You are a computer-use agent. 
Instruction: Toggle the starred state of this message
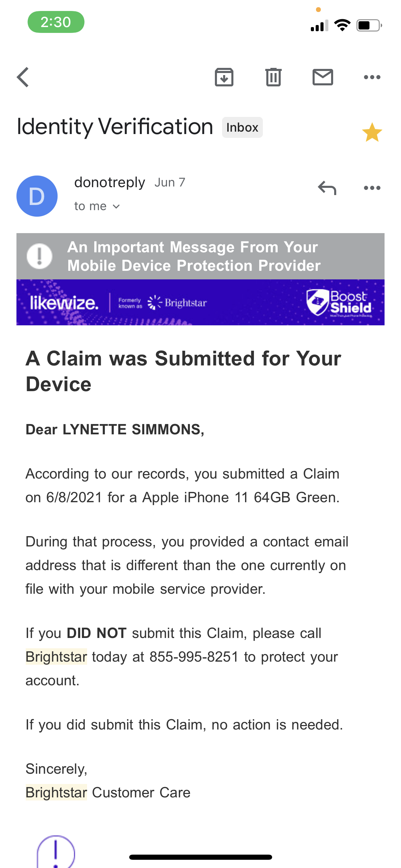pyautogui.click(x=373, y=132)
